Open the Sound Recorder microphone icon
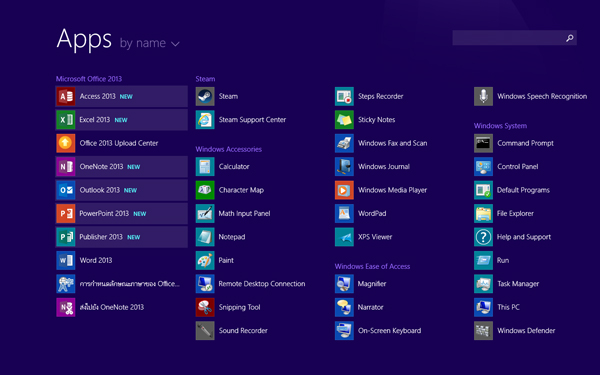Screen dimensions: 600x375 (205, 331)
